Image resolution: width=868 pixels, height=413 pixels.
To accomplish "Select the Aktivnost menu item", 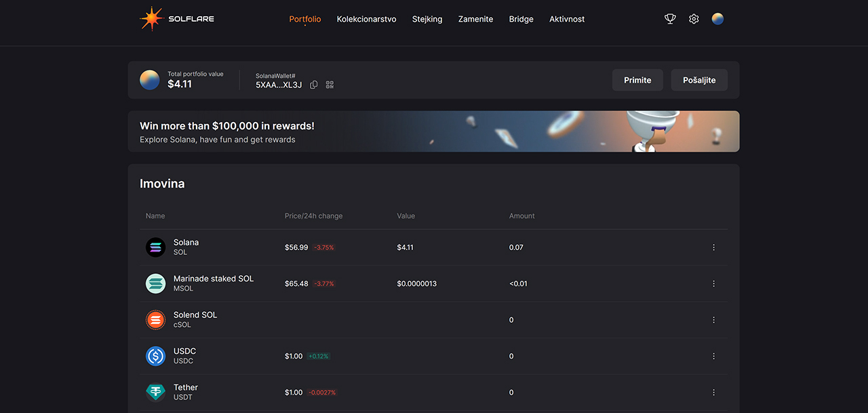I will (566, 19).
